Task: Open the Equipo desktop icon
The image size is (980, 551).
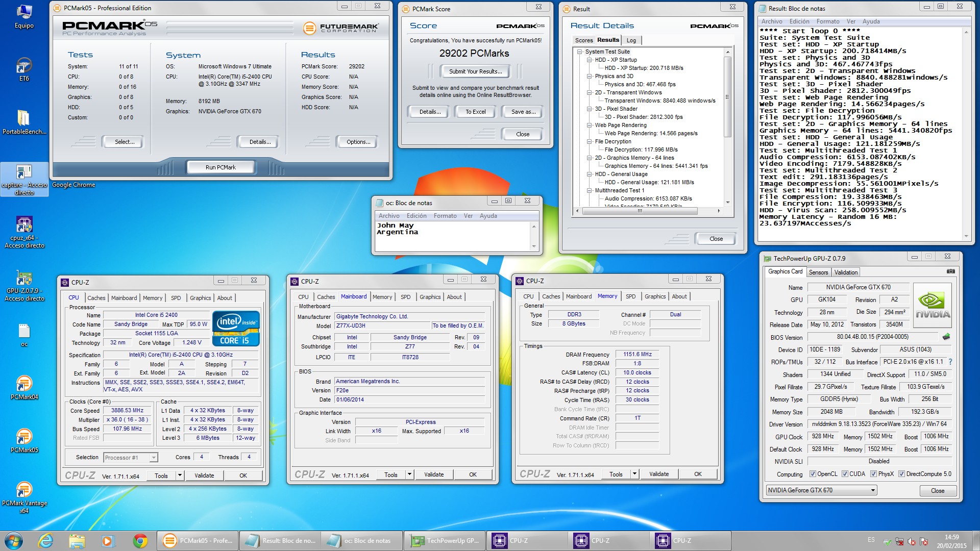Action: [24, 16]
